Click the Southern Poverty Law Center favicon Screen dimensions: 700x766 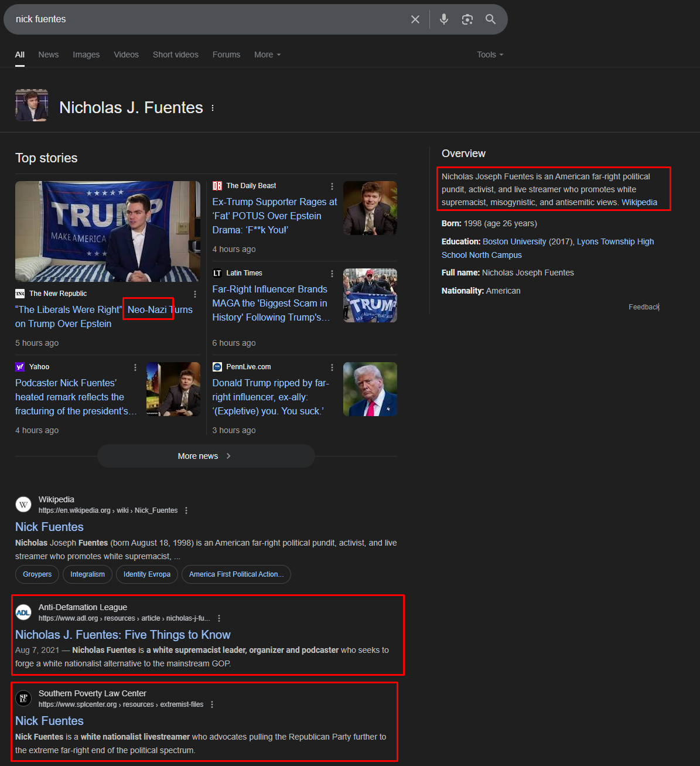[23, 699]
